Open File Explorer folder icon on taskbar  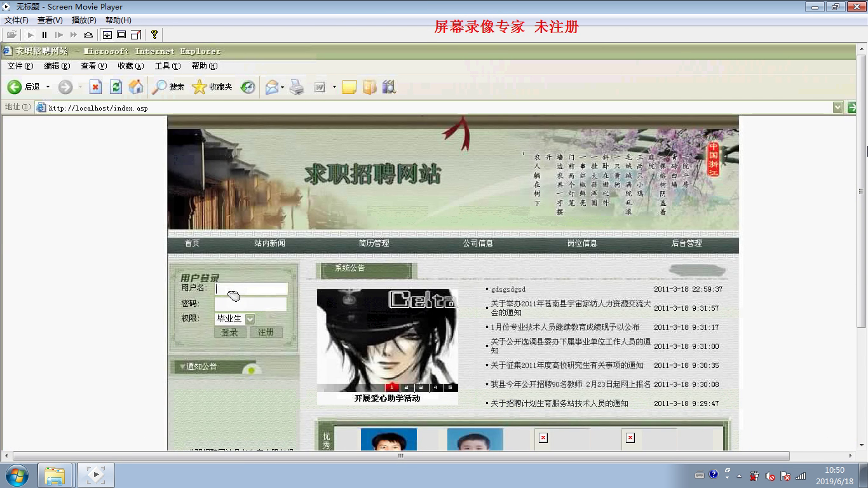click(55, 475)
